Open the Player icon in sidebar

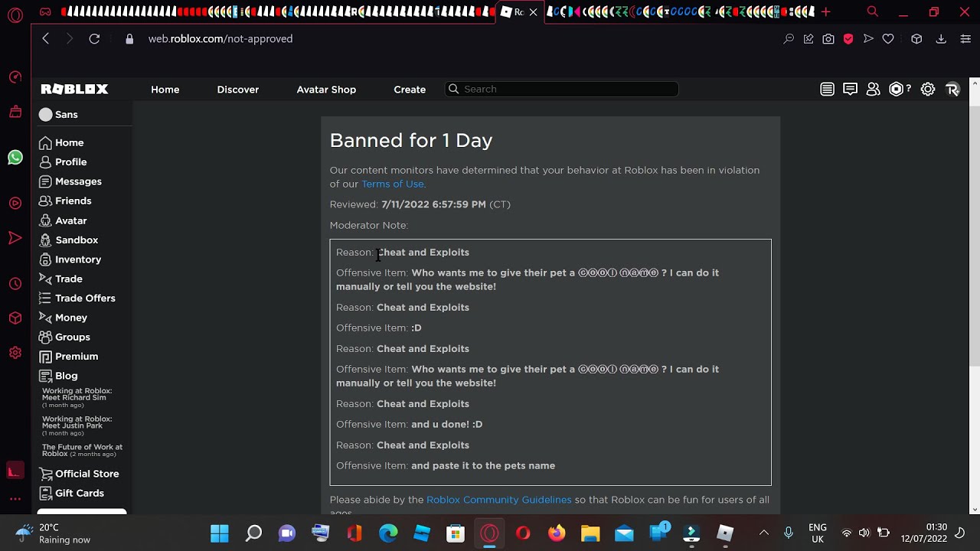click(x=15, y=204)
